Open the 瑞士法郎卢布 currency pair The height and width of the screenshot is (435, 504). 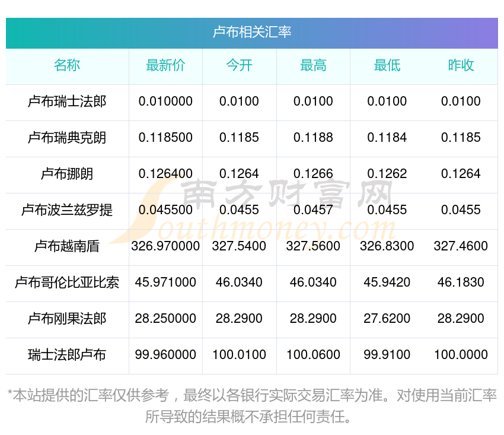(67, 355)
